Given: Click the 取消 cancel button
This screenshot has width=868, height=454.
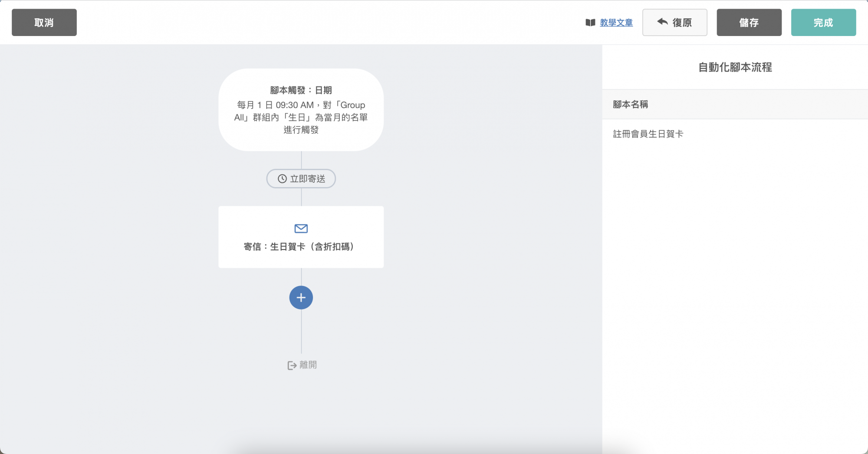Looking at the screenshot, I should pos(44,23).
